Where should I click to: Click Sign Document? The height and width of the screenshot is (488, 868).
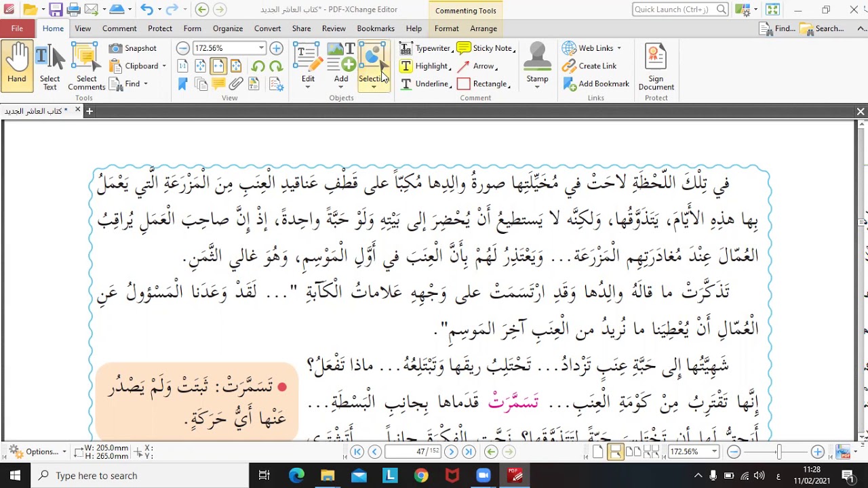[656, 66]
